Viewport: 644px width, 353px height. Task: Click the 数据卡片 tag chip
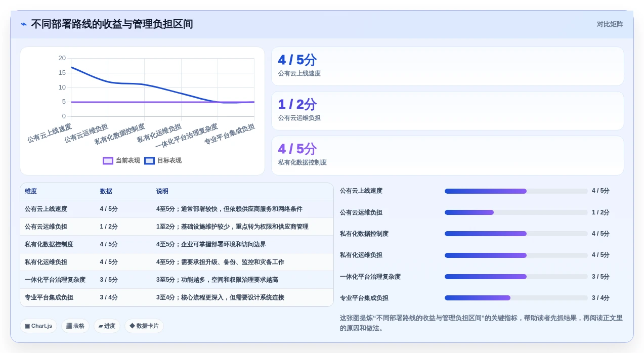click(x=144, y=326)
